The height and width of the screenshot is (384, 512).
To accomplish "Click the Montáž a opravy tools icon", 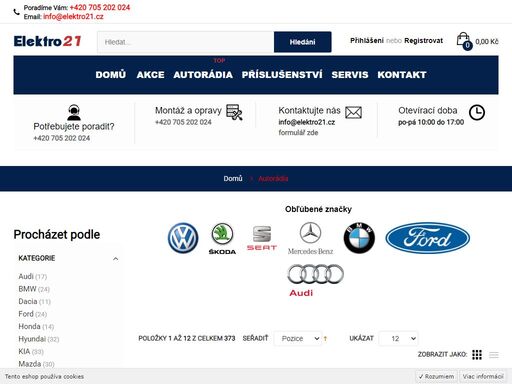I will (x=234, y=112).
